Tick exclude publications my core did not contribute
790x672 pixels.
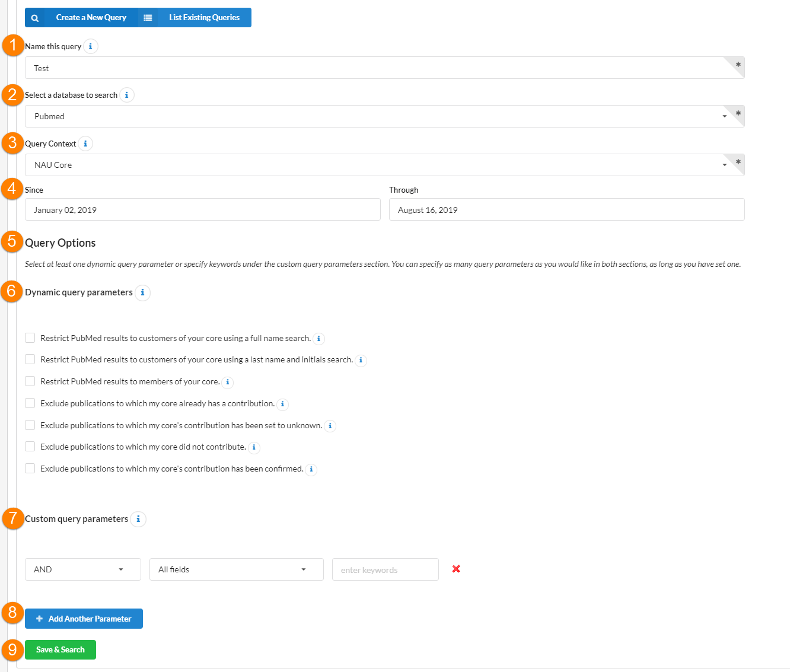(x=30, y=447)
